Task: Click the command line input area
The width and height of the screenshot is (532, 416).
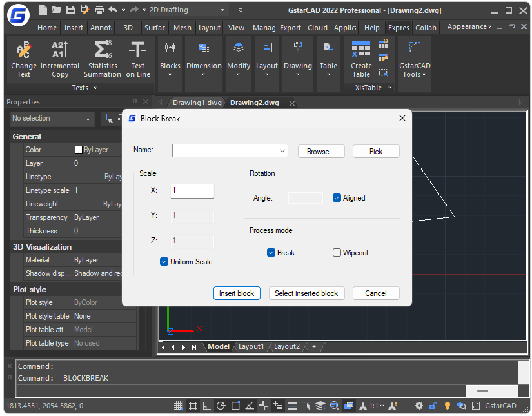Action: 241,391
